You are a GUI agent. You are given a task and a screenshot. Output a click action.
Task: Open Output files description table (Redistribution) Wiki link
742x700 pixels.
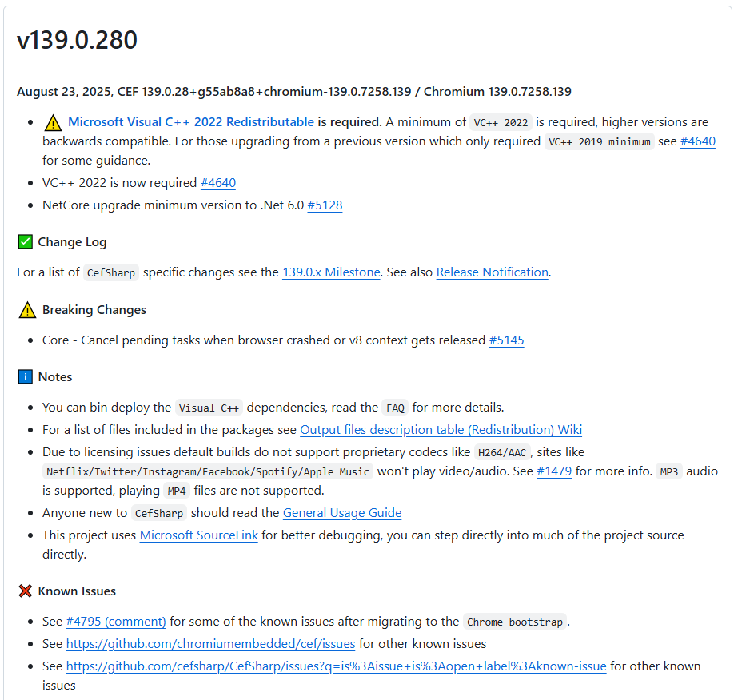tap(441, 429)
